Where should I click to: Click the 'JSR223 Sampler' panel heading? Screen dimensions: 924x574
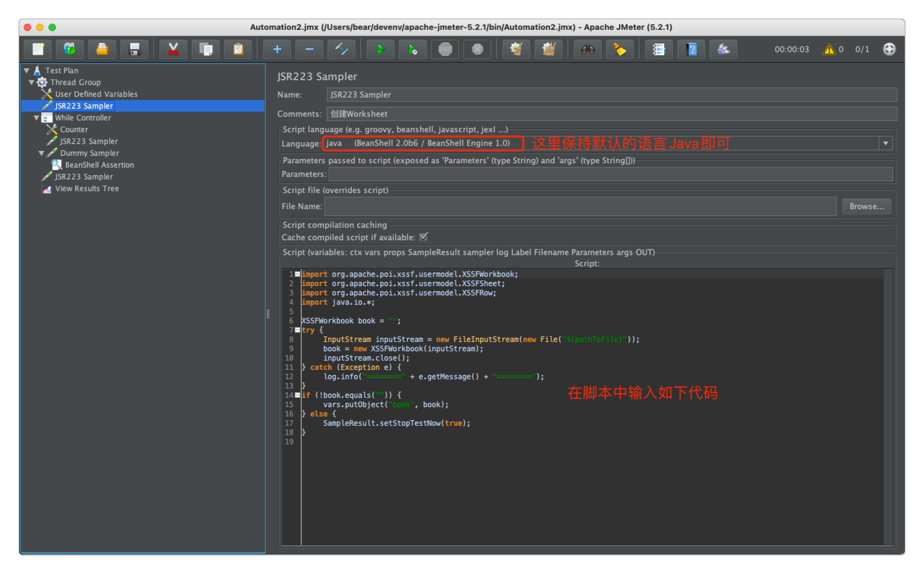point(317,77)
